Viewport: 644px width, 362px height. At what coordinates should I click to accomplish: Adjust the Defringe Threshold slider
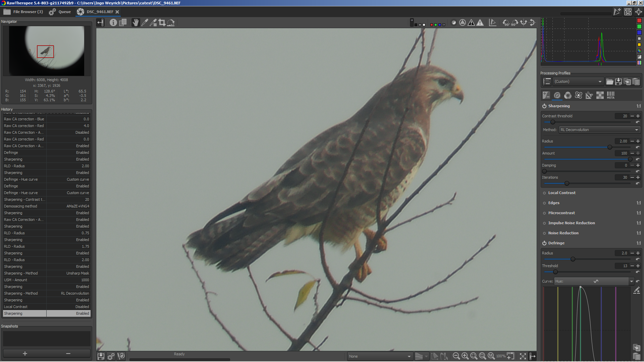click(588, 272)
